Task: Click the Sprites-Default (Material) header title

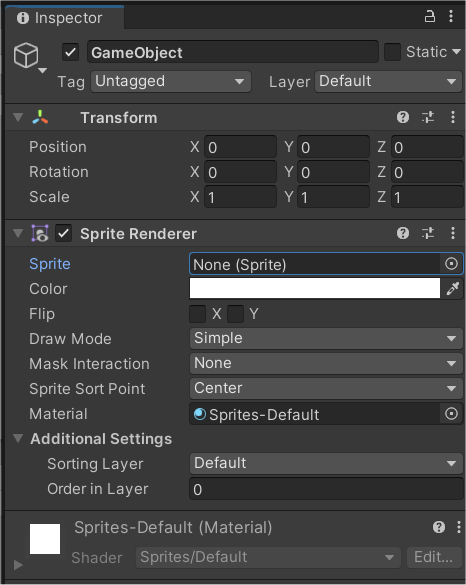Action: (x=173, y=528)
